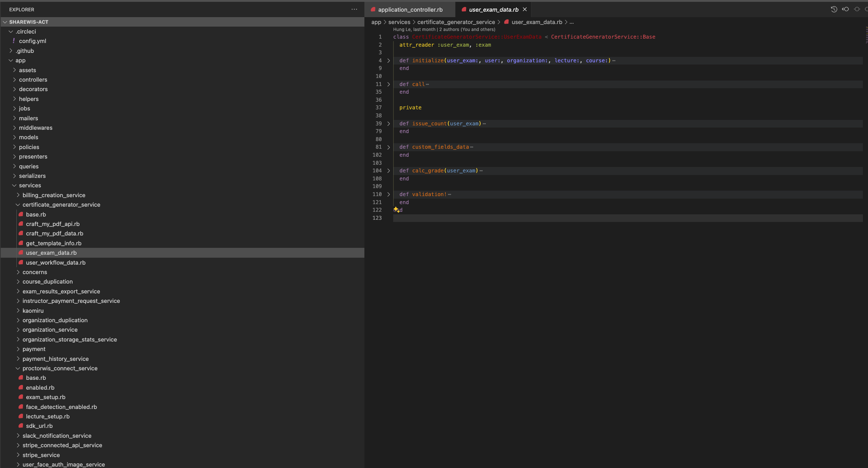Expand the instructor_payment_request_service folder
Viewport: 868px width, 468px height.
[182, 301]
